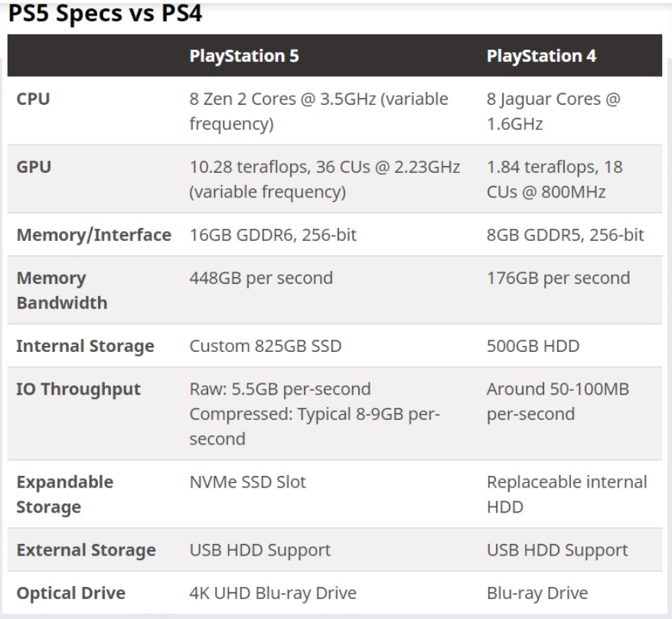Viewport: 672px width, 619px height.
Task: Click the PS5 Specs vs PS4 heading
Action: (105, 14)
